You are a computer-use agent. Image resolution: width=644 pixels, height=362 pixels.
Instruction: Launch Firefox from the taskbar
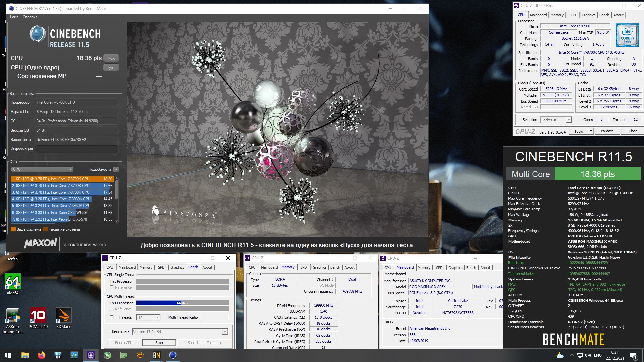[41, 355]
